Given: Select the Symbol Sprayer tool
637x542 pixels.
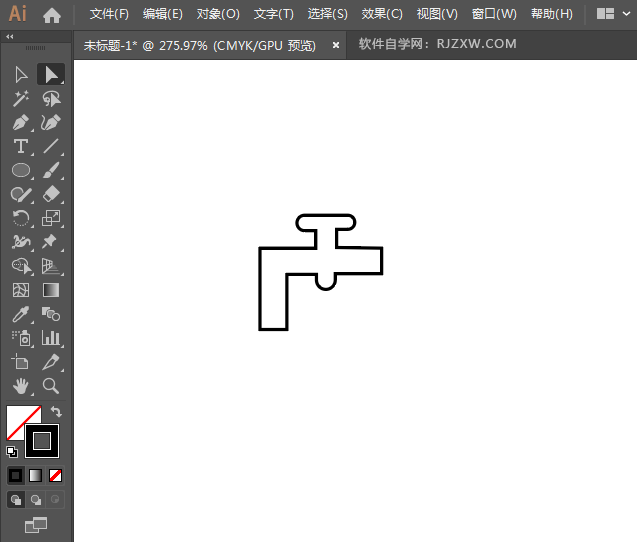Looking at the screenshot, I should coord(21,338).
